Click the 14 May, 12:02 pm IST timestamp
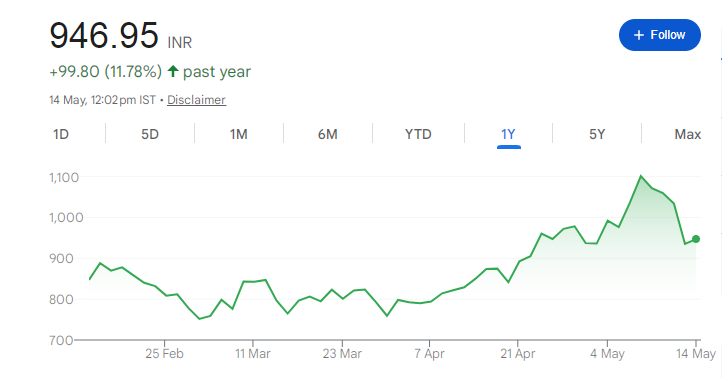 pyautogui.click(x=102, y=100)
